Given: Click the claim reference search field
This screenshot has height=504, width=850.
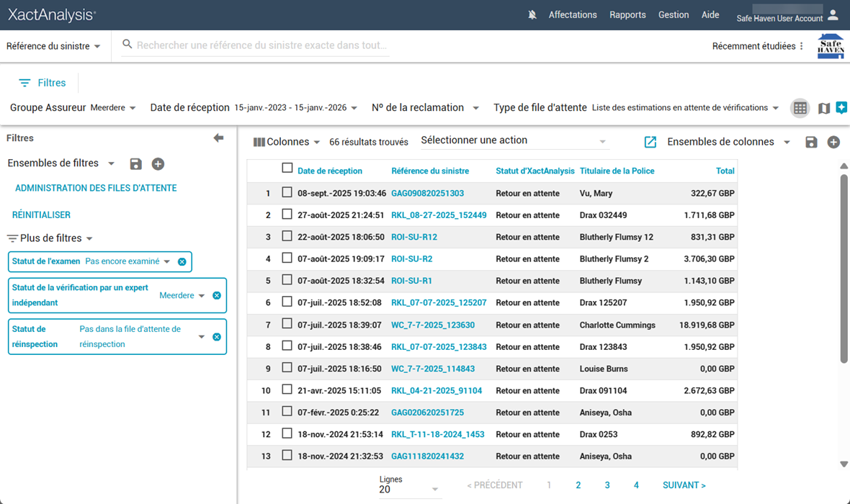Looking at the screenshot, I should (261, 45).
